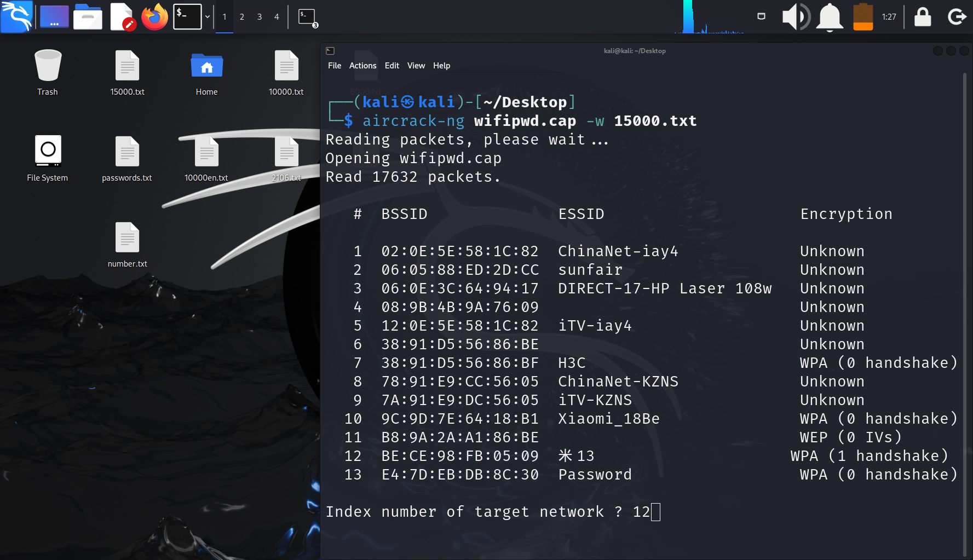Click the index number input cursor
Viewport: 973px width, 560px height.
pos(656,512)
